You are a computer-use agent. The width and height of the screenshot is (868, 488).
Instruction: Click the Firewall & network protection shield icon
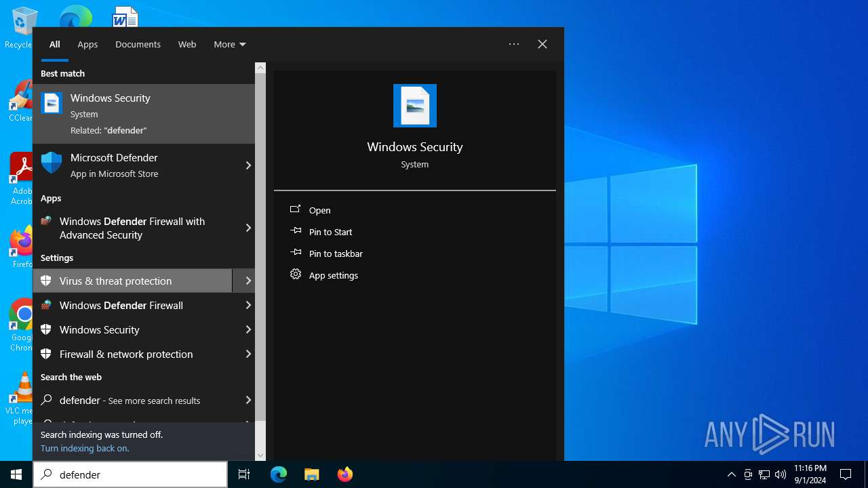click(46, 354)
